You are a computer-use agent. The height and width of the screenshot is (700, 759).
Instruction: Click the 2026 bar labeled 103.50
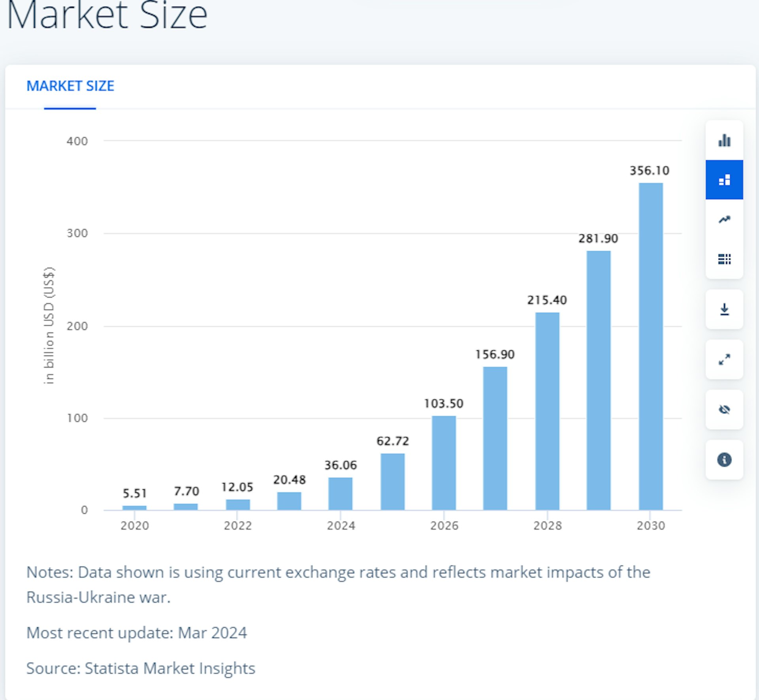tap(444, 463)
